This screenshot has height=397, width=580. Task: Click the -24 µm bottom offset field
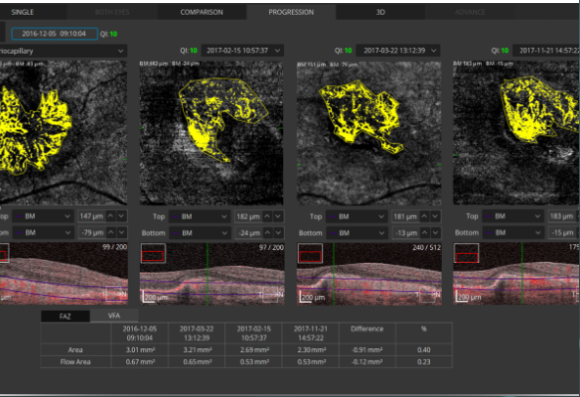(x=248, y=233)
